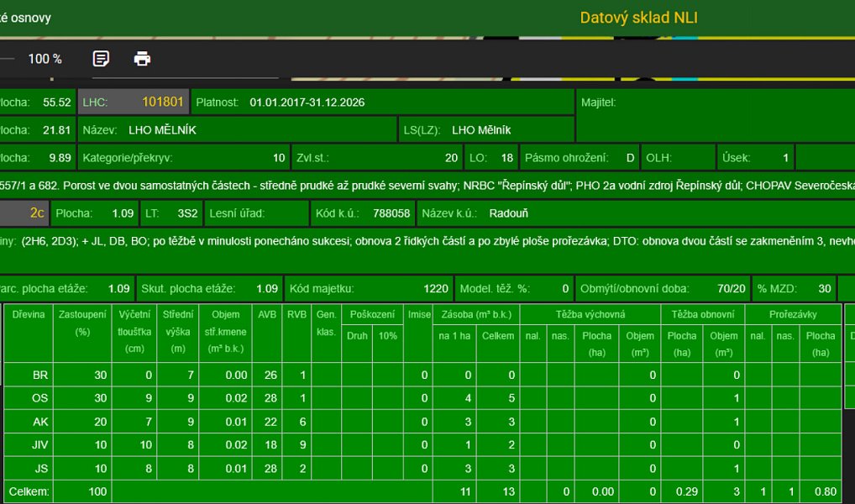Click the 100 % zoom level
This screenshot has width=855, height=504.
pos(45,59)
